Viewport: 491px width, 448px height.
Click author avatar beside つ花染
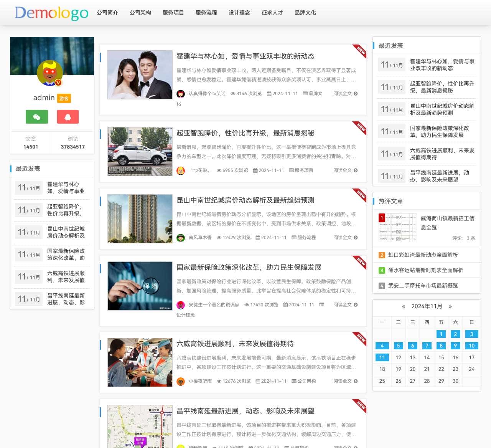181,170
